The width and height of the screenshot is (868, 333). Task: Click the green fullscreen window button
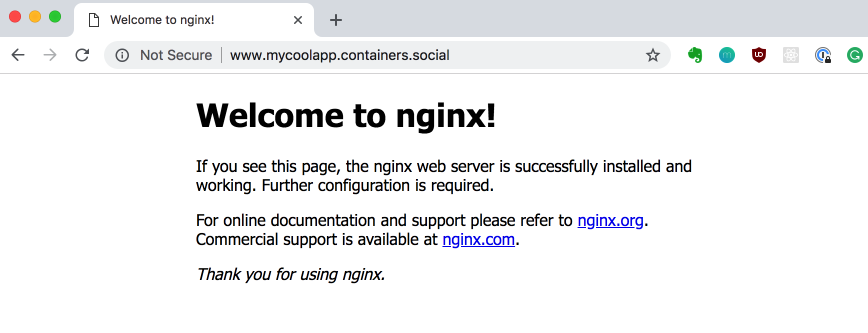(x=55, y=16)
